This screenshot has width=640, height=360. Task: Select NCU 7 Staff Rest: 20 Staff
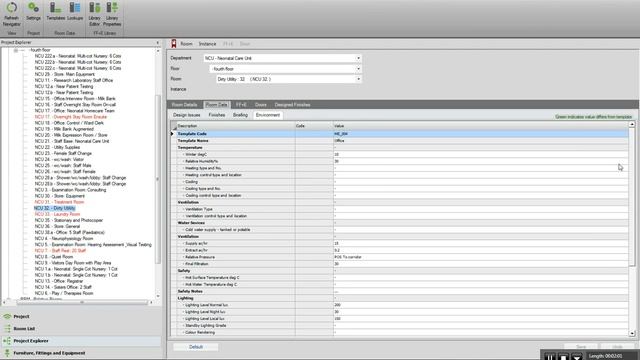[60, 251]
